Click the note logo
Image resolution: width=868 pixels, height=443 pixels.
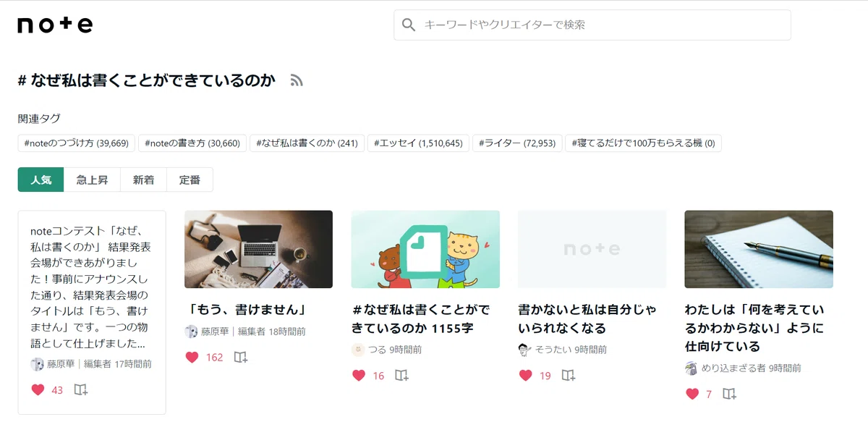pyautogui.click(x=55, y=25)
